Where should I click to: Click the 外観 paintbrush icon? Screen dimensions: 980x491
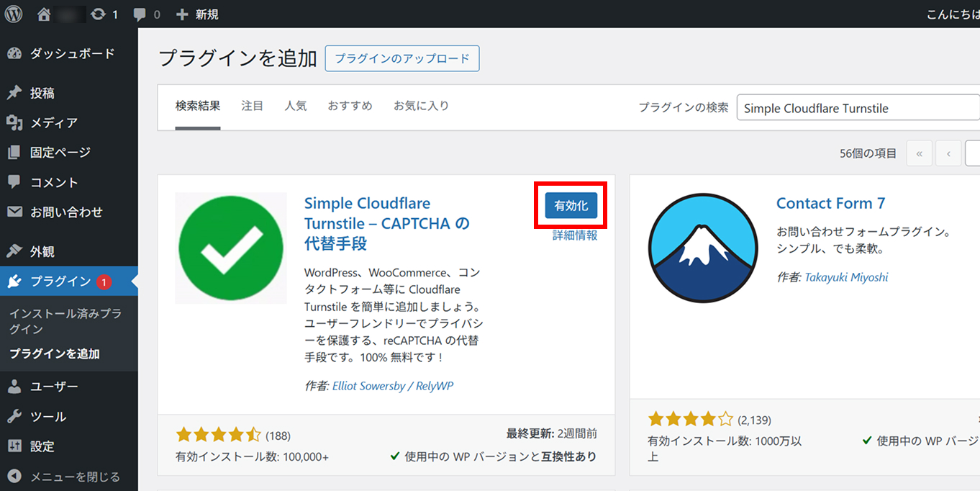click(14, 252)
